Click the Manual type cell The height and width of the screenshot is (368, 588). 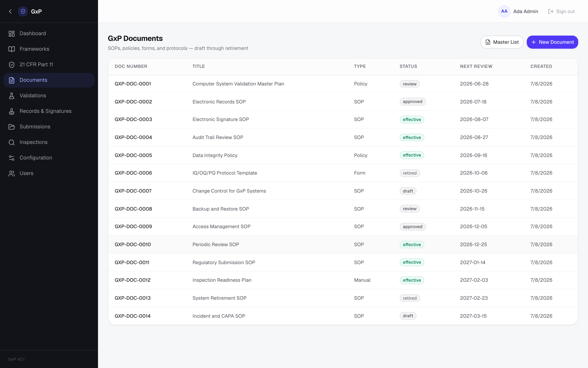tap(362, 280)
